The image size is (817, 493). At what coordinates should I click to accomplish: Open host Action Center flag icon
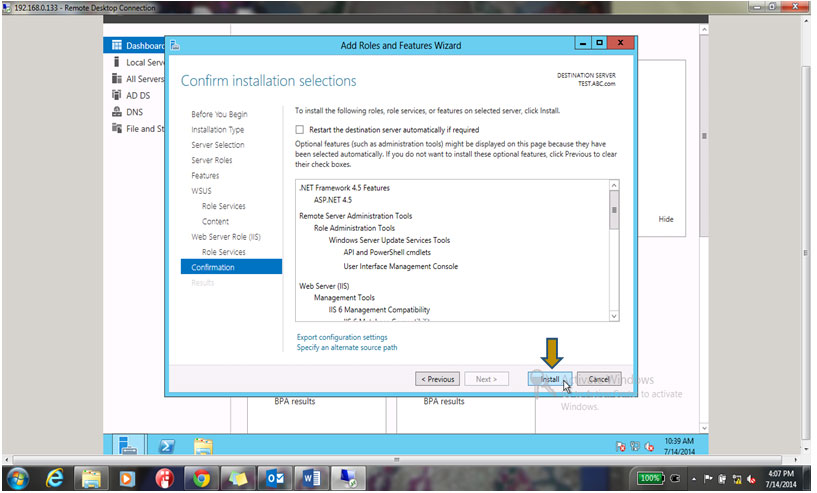708,478
